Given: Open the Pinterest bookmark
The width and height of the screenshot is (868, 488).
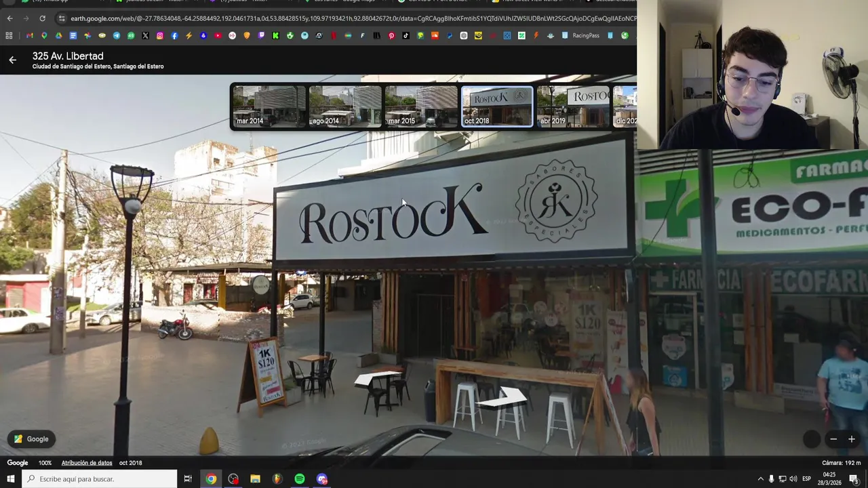Looking at the screenshot, I should pyautogui.click(x=391, y=35).
